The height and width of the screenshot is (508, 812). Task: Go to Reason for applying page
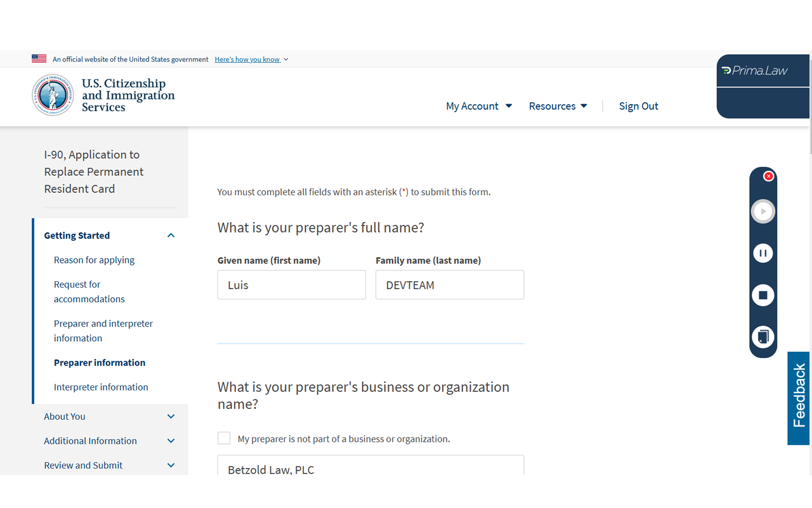coord(94,260)
